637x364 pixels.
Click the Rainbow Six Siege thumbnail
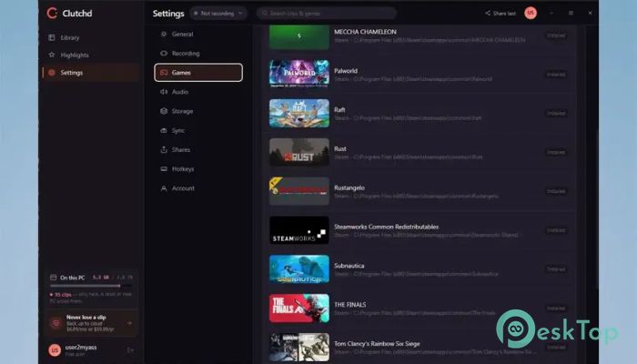(x=299, y=347)
